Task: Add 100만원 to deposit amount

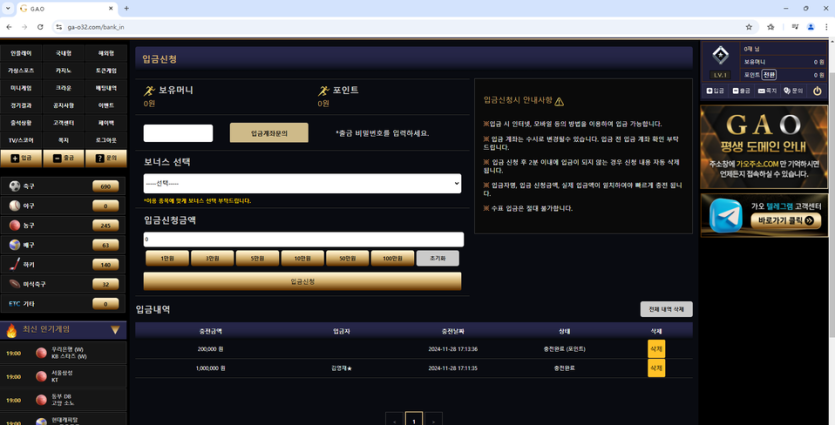Action: point(392,258)
